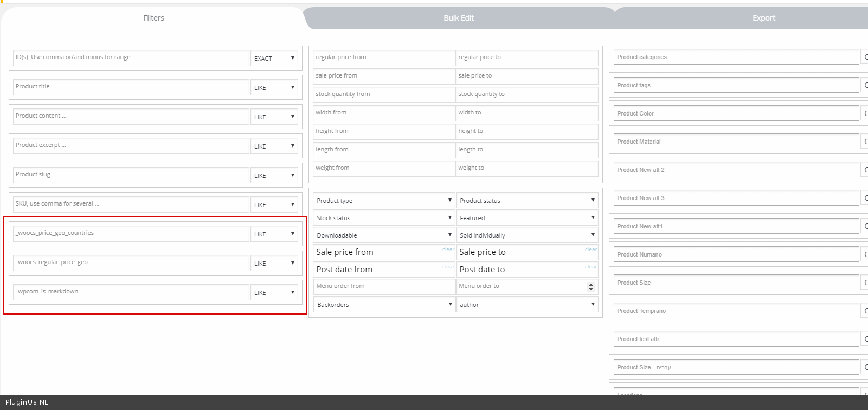Click the Menu order to stepper arrows
Image resolution: width=868 pixels, height=410 pixels.
(x=591, y=286)
